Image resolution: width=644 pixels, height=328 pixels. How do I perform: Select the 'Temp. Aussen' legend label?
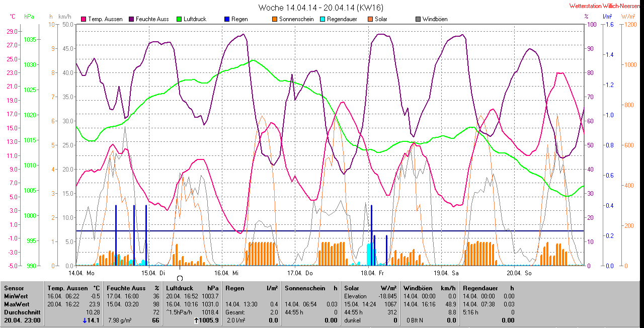click(x=105, y=19)
